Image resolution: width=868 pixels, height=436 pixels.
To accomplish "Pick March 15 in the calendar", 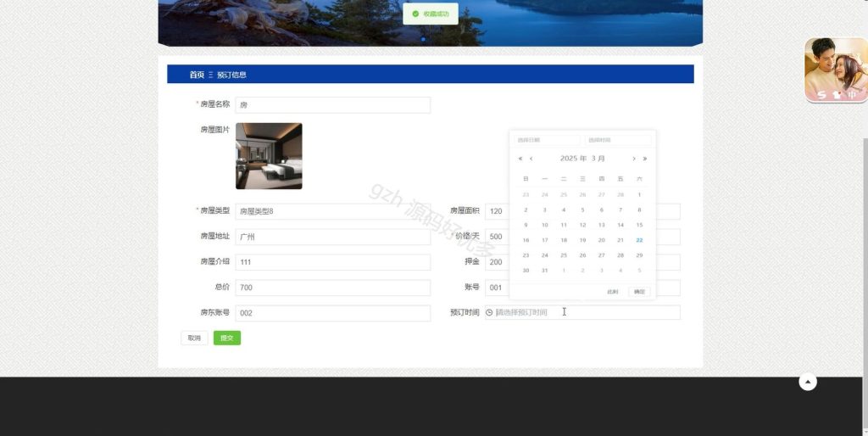I will click(x=639, y=225).
